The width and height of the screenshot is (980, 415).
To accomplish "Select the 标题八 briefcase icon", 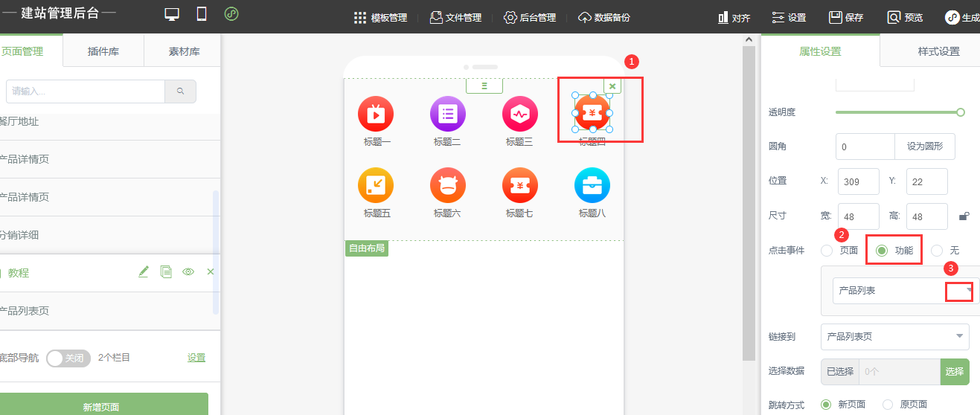I will [x=592, y=185].
